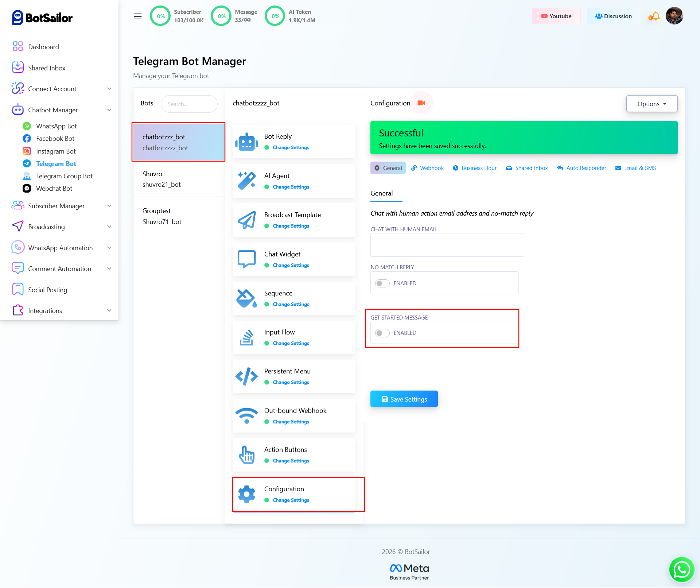The height and width of the screenshot is (588, 700).
Task: Click the hamburger menu icon
Action: click(x=137, y=16)
